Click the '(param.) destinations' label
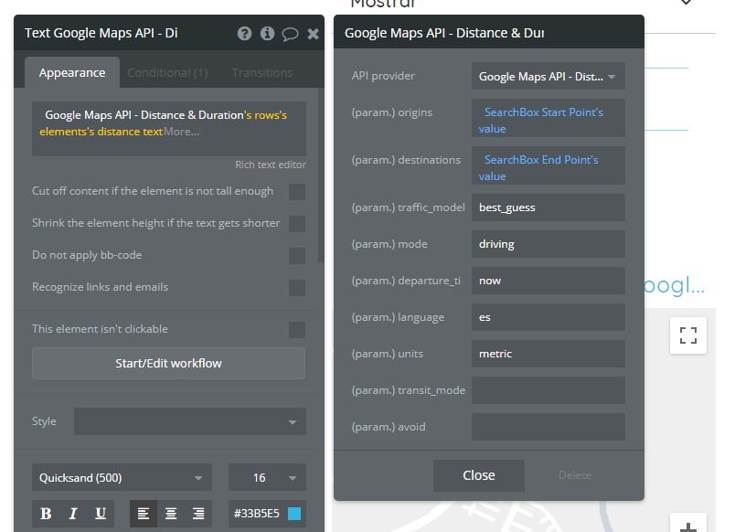Viewport: 756px width, 532px height. [x=406, y=160]
